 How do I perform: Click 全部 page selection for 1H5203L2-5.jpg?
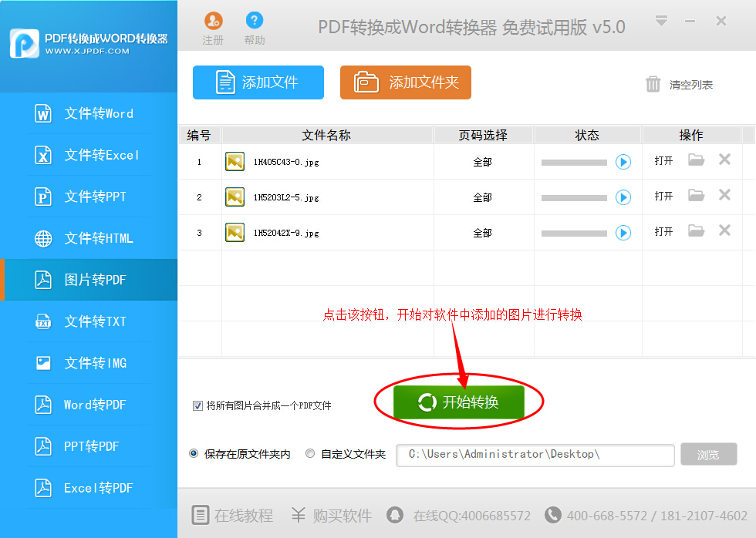(482, 197)
